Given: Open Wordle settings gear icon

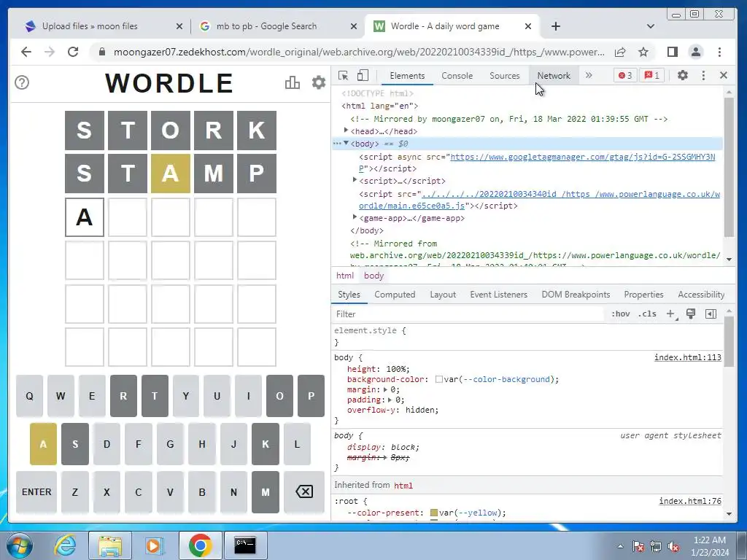Looking at the screenshot, I should click(319, 82).
